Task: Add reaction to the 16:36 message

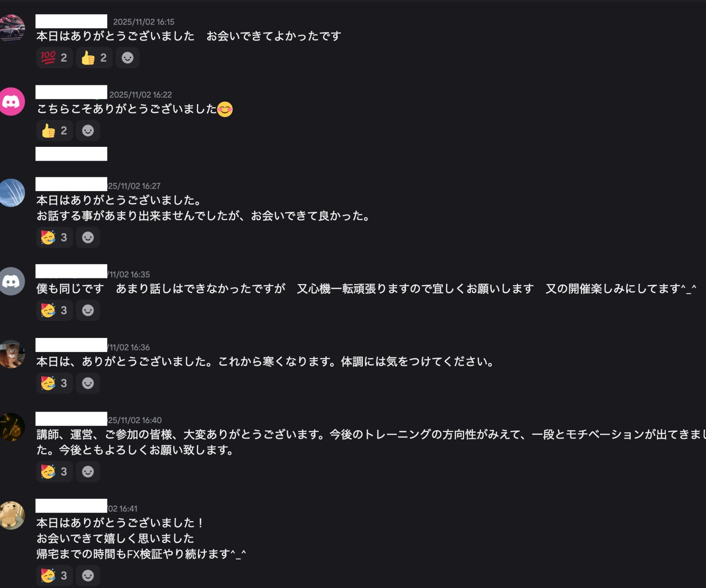Action: pos(88,383)
